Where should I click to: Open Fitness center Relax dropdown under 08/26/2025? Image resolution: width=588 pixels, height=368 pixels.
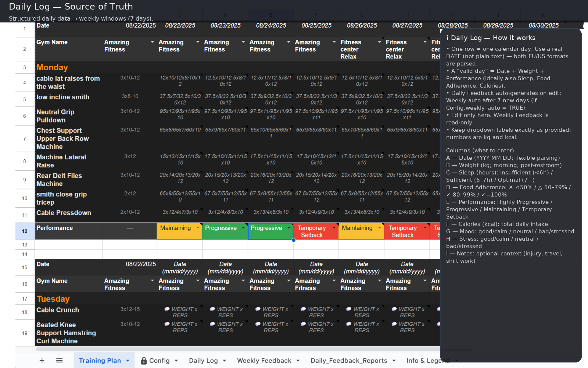point(380,42)
